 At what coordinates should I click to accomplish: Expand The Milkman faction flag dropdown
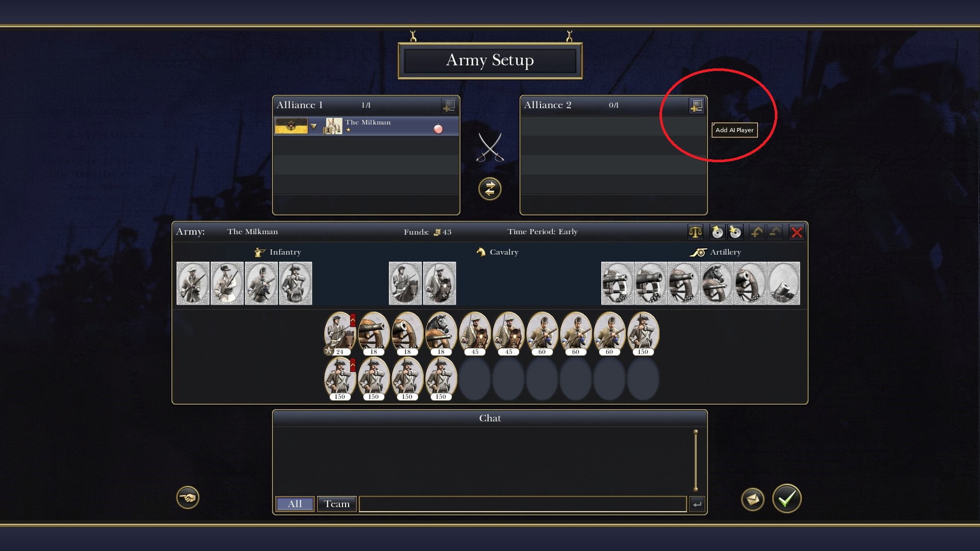click(x=313, y=126)
